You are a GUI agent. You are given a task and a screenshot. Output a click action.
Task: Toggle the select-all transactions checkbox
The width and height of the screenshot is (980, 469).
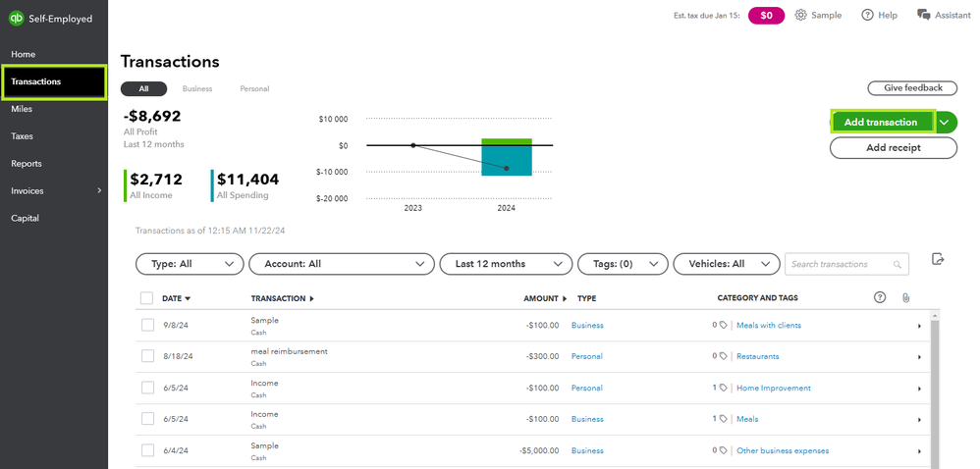[147, 298]
